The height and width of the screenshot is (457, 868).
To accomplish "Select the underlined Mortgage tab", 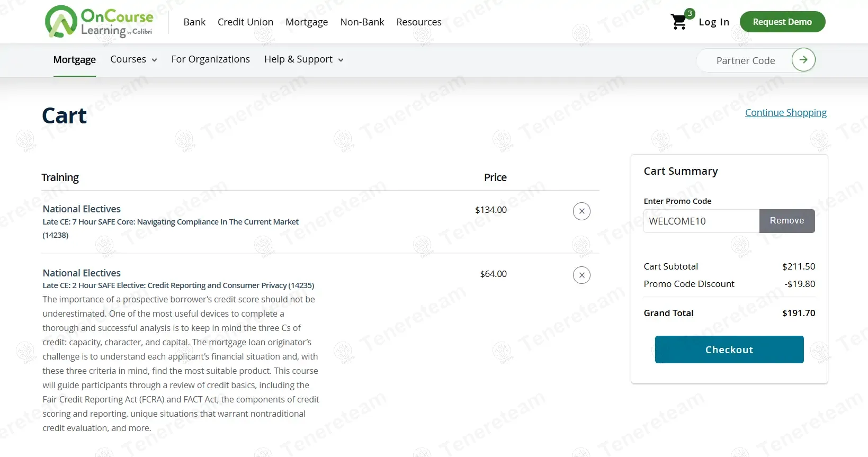I will click(x=74, y=60).
